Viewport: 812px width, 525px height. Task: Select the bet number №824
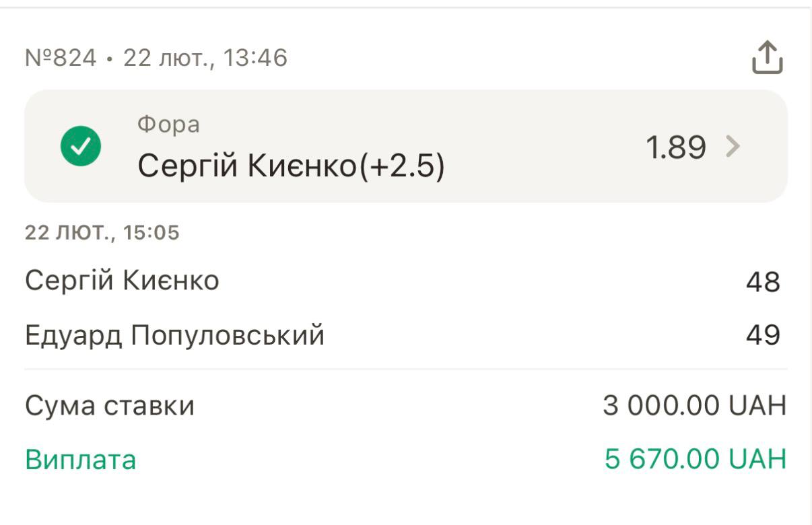tap(61, 59)
